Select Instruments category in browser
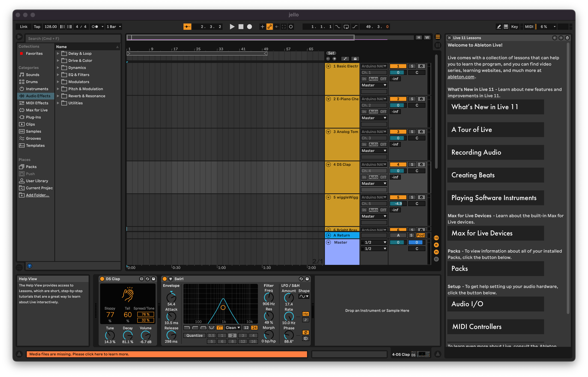 37,89
